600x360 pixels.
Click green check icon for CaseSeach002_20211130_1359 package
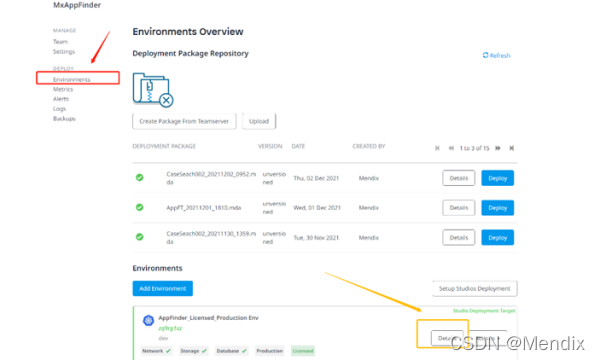(x=140, y=237)
